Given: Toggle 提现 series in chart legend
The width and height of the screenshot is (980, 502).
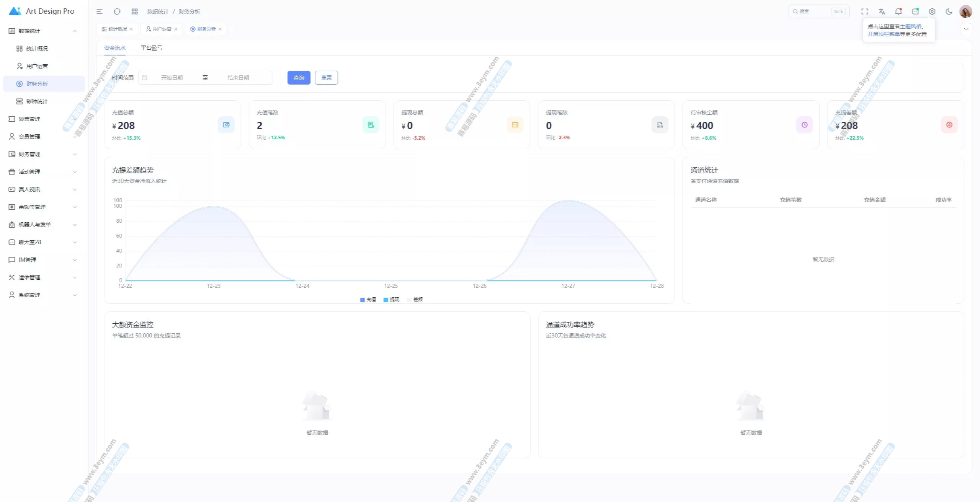Looking at the screenshot, I should point(391,300).
